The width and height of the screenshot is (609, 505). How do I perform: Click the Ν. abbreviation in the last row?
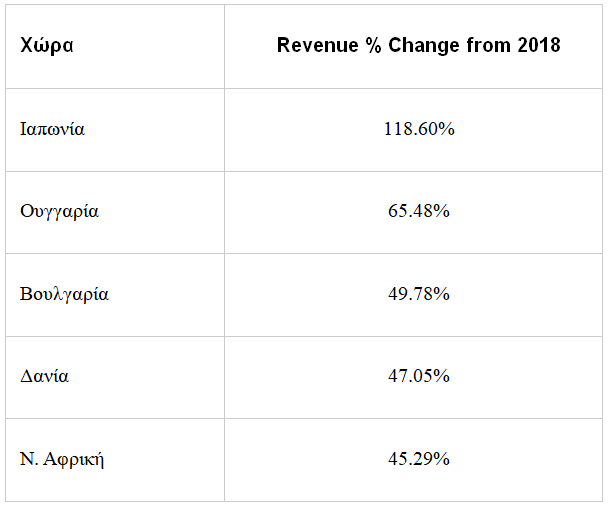tap(28, 459)
